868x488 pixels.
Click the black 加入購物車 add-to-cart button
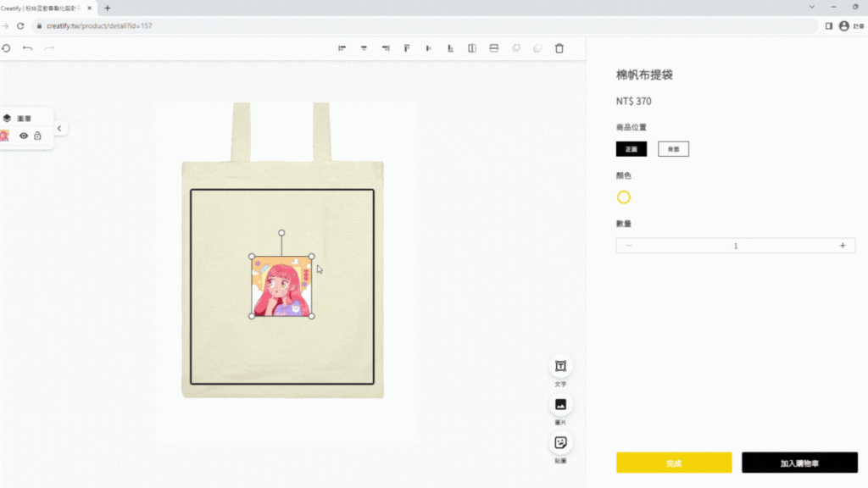[799, 463]
